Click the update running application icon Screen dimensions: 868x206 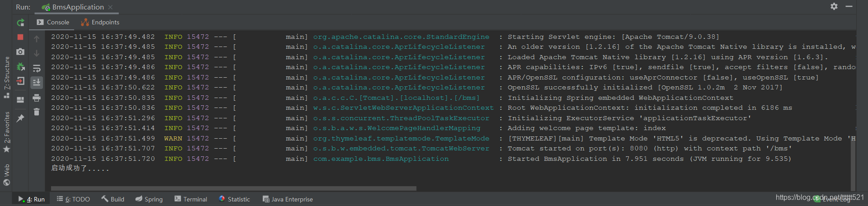(x=20, y=67)
